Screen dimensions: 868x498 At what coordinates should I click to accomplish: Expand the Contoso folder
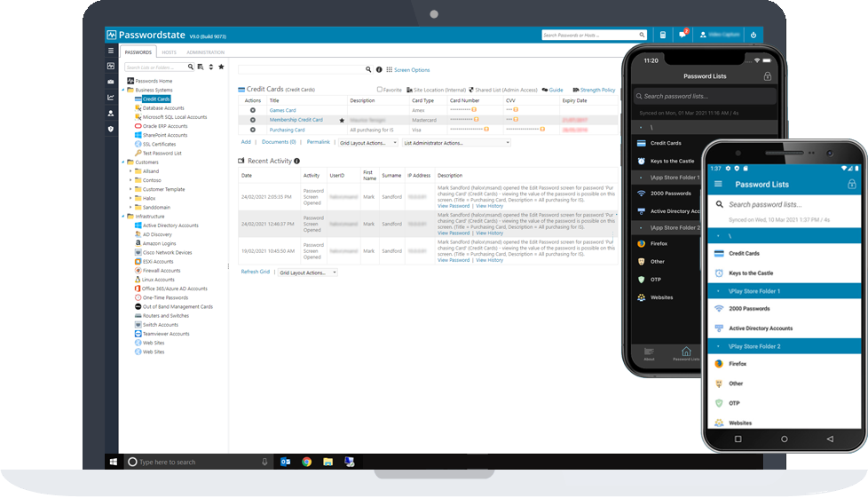pos(130,180)
